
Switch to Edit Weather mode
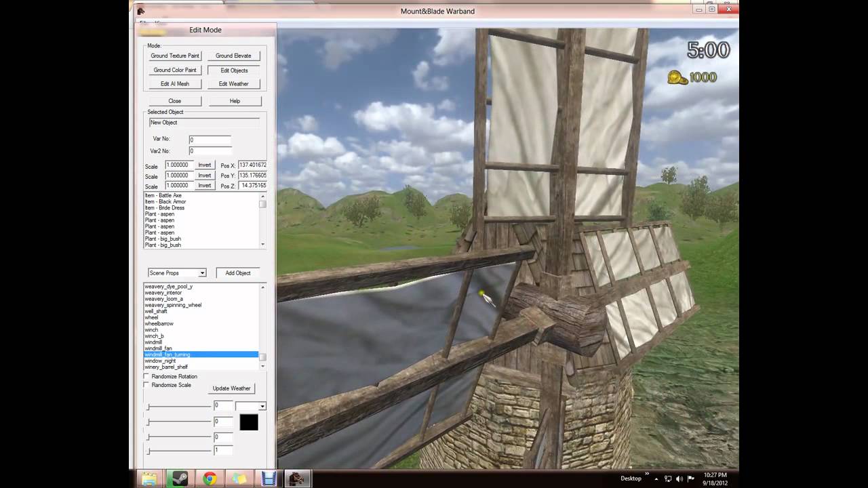233,84
